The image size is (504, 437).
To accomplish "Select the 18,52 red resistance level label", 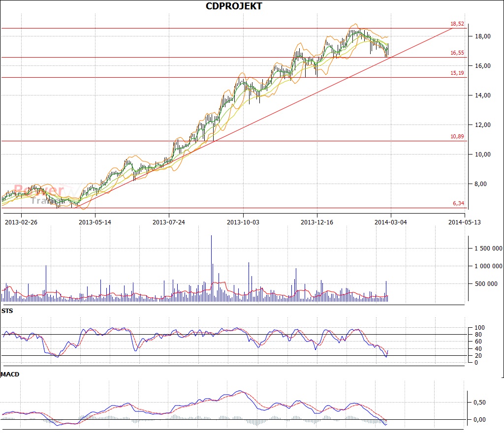I will [x=457, y=24].
